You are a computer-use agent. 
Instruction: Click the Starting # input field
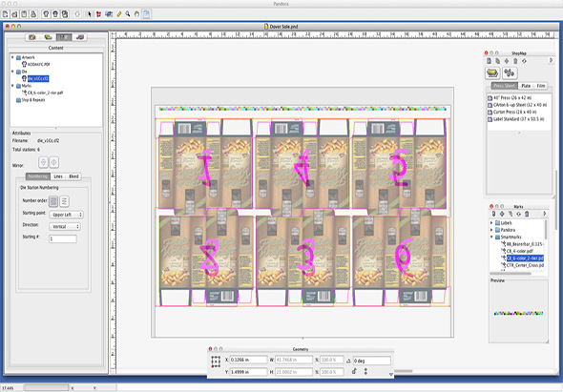[63, 238]
